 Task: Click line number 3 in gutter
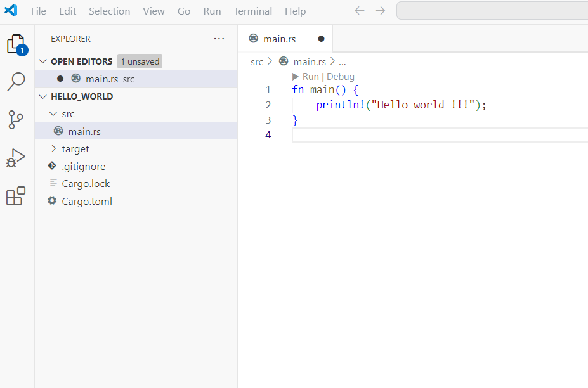coord(268,120)
